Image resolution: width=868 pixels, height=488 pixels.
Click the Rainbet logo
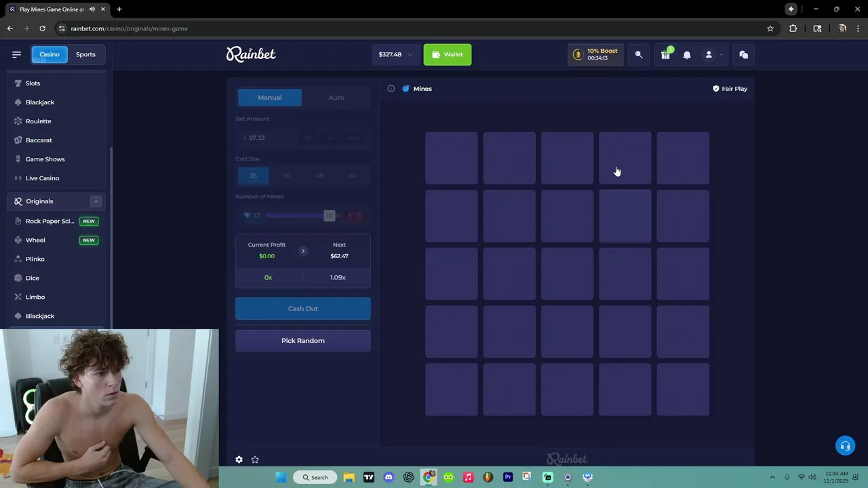pos(251,54)
